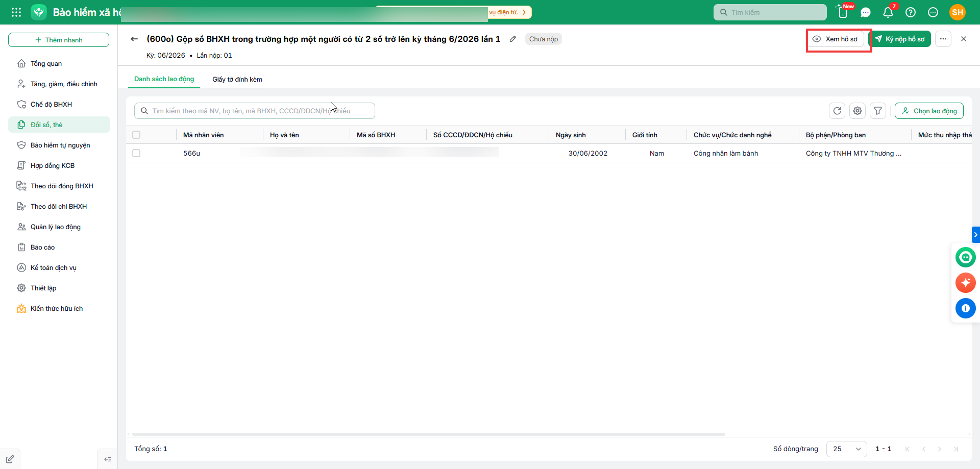Viewport: 980px width, 469px height.
Task: Open the green chatbot assistant icon
Action: tap(966, 257)
